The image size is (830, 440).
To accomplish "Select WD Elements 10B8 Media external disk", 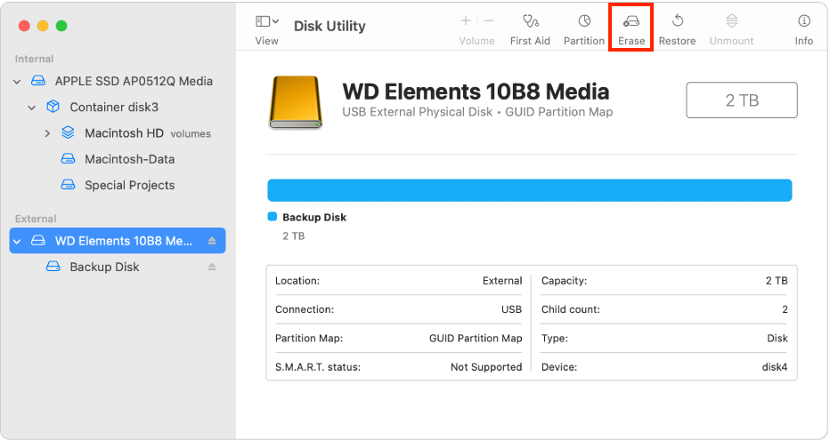I will pyautogui.click(x=118, y=240).
